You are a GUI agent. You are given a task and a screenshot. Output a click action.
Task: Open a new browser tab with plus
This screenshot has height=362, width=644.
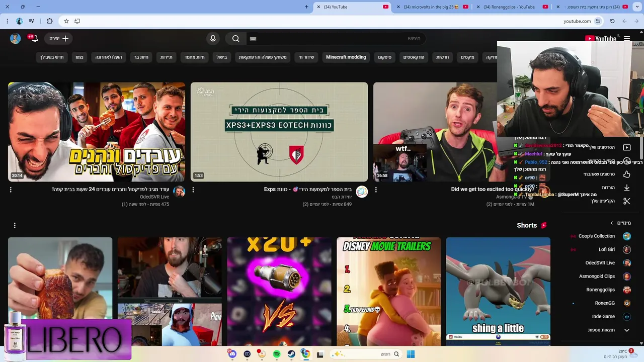(x=306, y=7)
